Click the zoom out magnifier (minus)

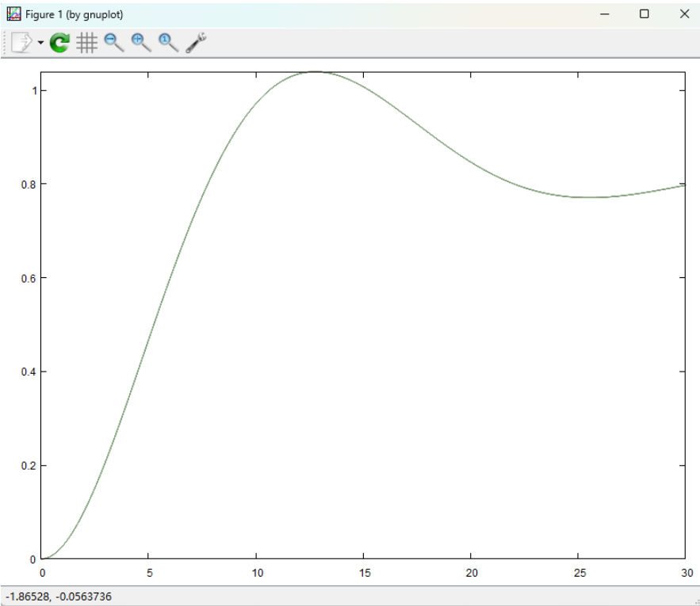(x=114, y=43)
